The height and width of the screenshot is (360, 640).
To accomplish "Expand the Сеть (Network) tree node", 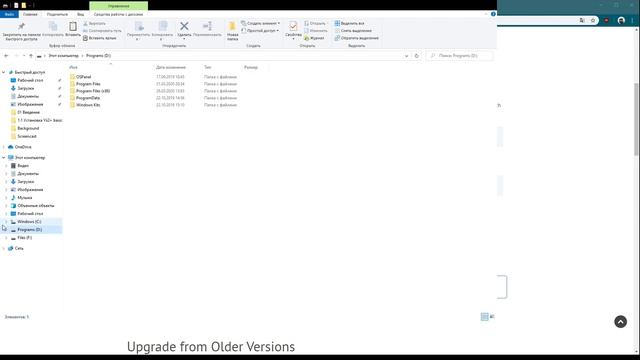I will click(x=4, y=248).
